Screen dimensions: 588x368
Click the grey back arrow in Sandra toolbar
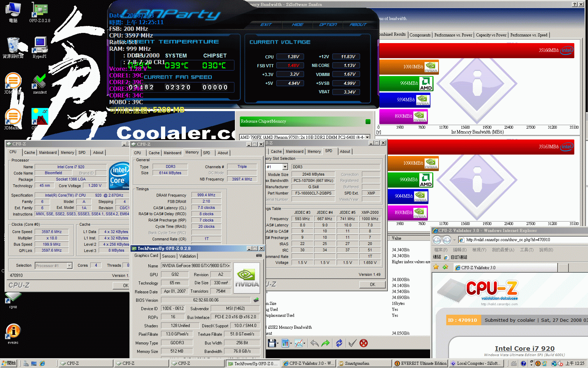pyautogui.click(x=314, y=343)
